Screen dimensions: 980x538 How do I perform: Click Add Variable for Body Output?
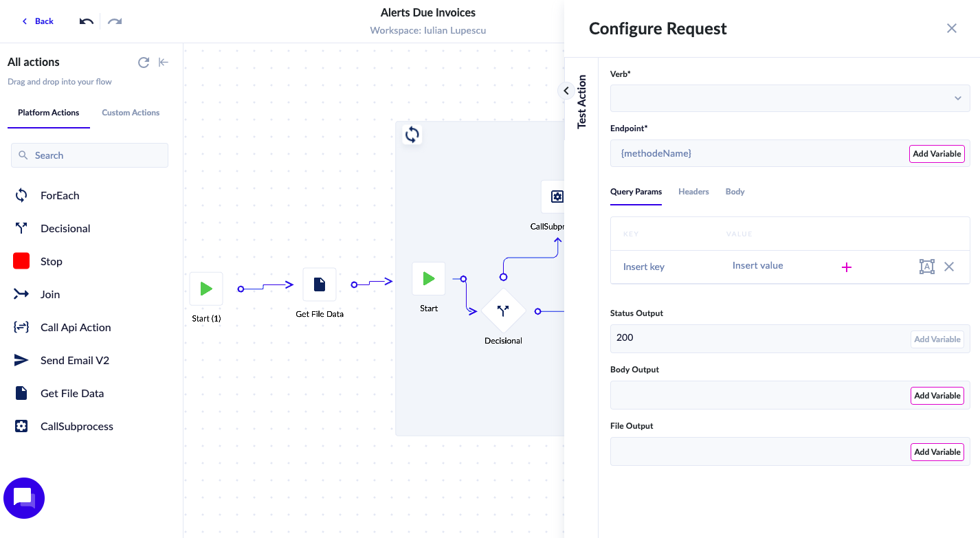pyautogui.click(x=937, y=396)
